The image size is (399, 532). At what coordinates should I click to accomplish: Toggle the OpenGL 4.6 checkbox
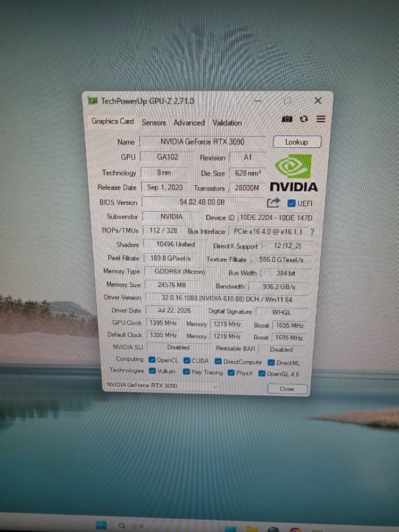(x=262, y=374)
